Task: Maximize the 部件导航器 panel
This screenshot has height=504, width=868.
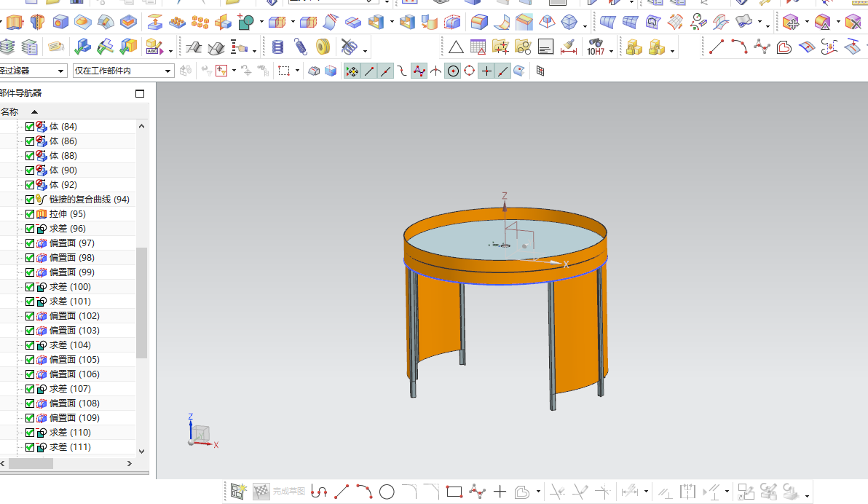Action: [140, 94]
